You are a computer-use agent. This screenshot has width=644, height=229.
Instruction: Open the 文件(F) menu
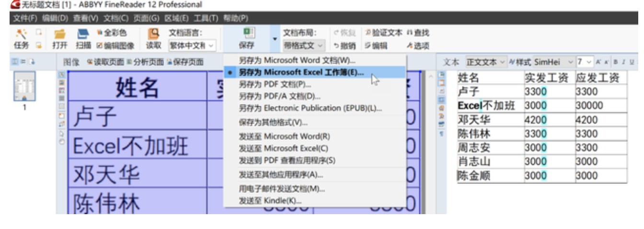coord(25,18)
